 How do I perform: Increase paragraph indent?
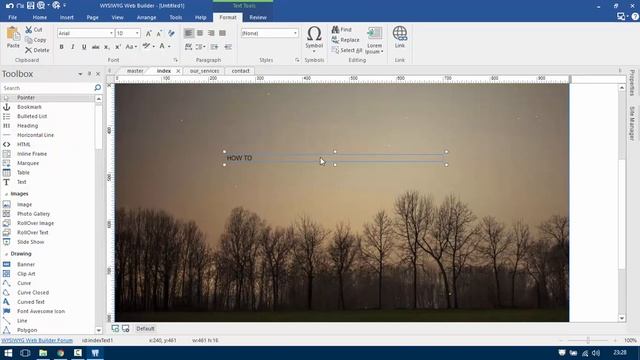tap(214, 47)
